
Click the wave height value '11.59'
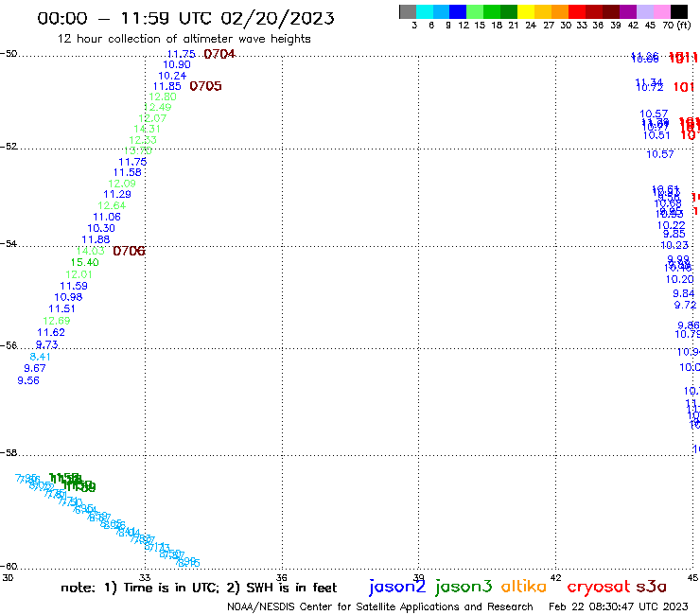click(74, 286)
